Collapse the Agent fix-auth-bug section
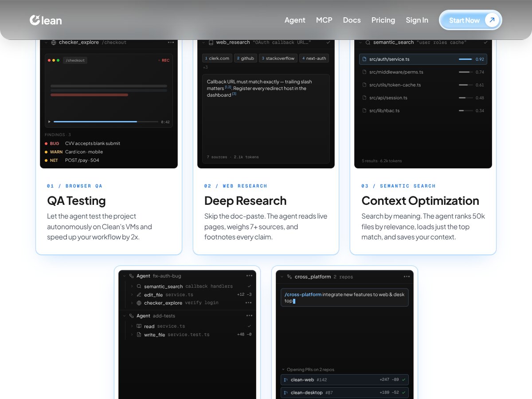Viewport: 532px width, 399px height. point(124,276)
